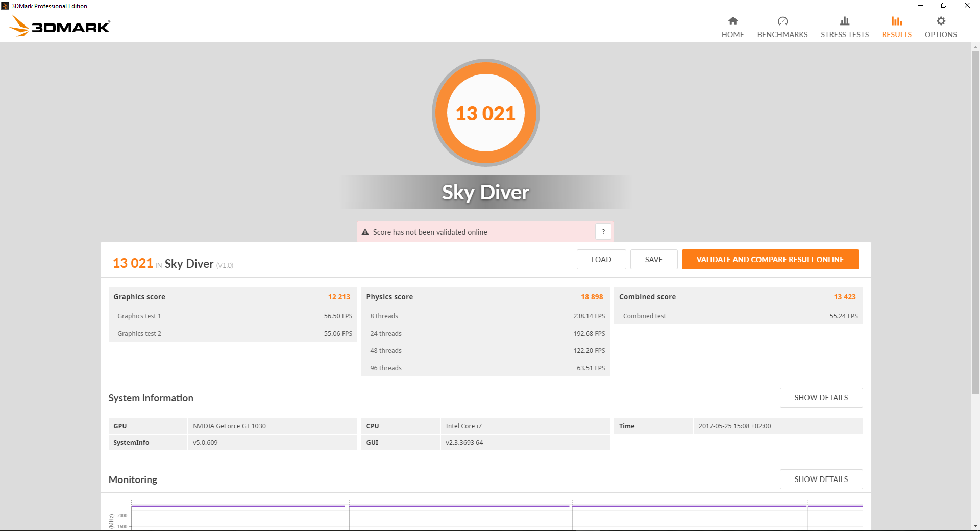Click the Graphics score value 12 213

339,297
